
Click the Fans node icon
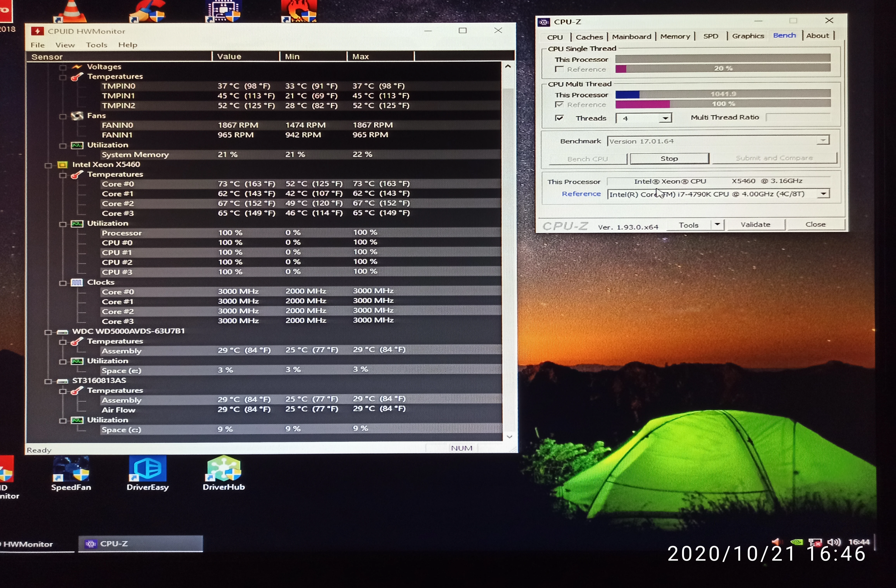tap(77, 116)
